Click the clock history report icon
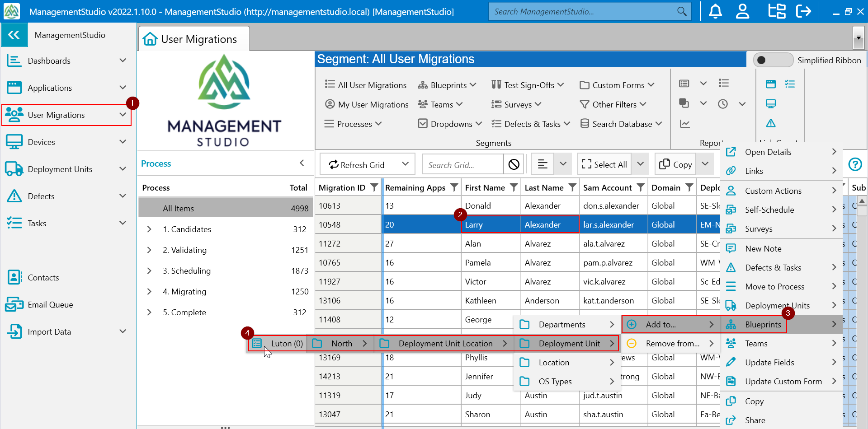 [723, 104]
